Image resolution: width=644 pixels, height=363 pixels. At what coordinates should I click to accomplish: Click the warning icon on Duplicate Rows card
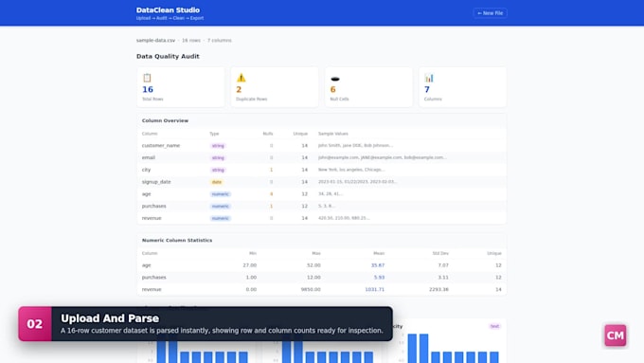pos(241,78)
